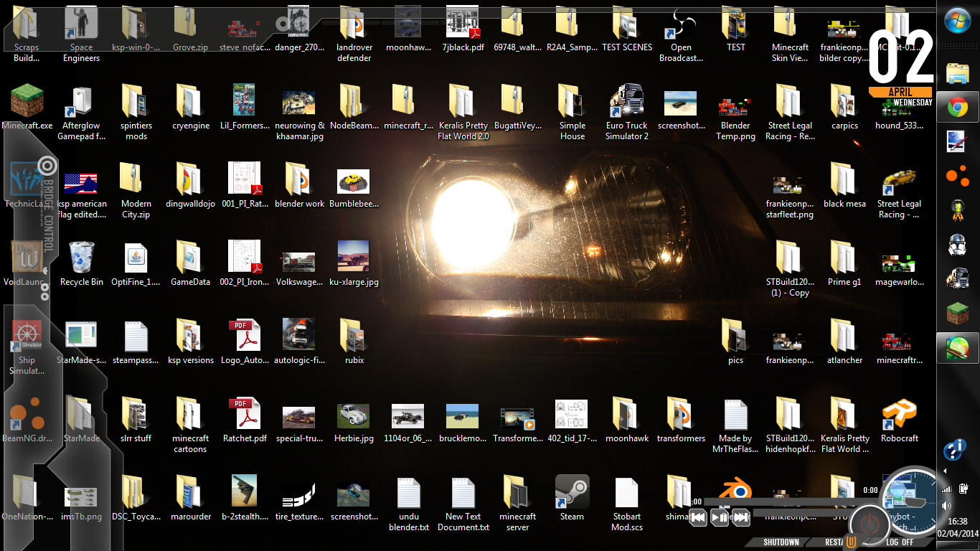This screenshot has height=551, width=980.
Task: Open Windows Explorer from the taskbar
Action: 958,73
